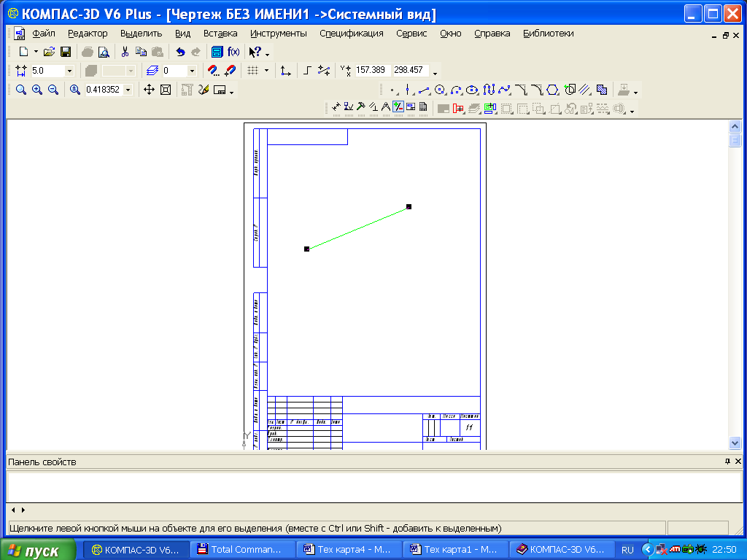Open an existing file

point(49,52)
